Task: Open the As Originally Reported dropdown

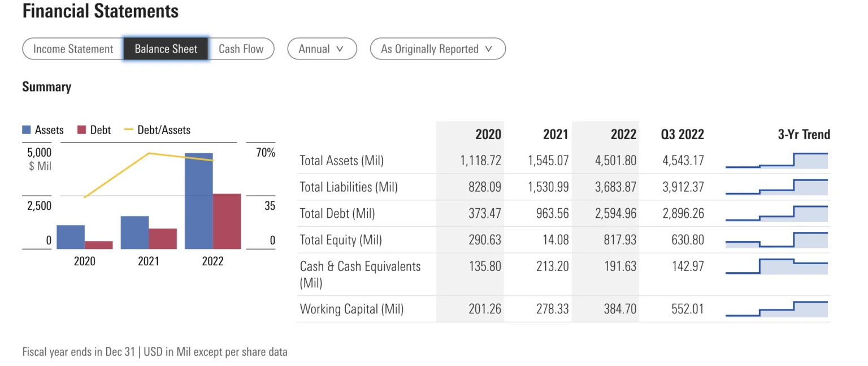Action: (437, 49)
